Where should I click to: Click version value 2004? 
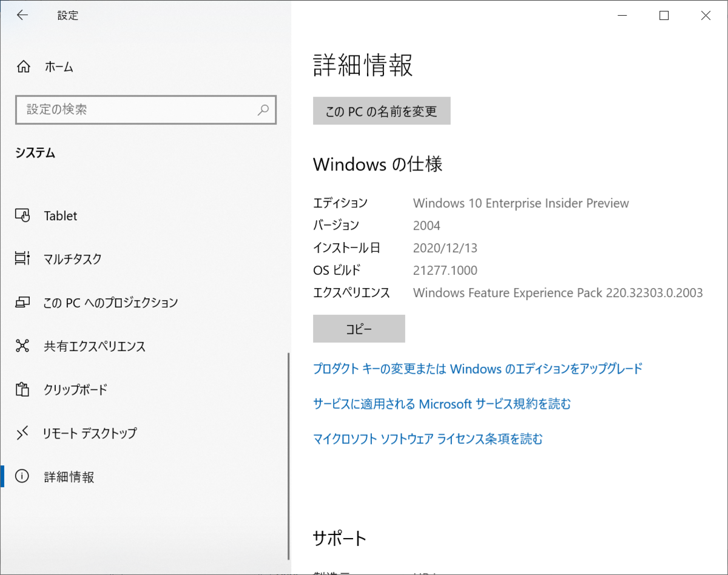pos(426,226)
